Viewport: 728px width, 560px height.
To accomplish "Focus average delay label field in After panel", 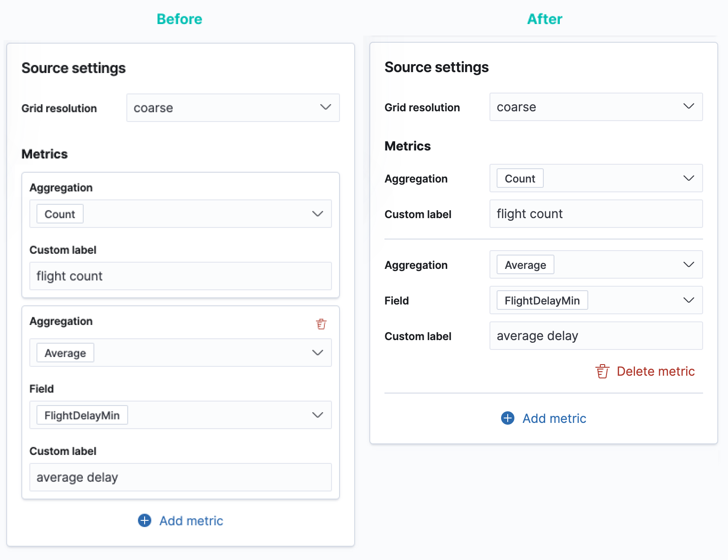I will (x=596, y=336).
